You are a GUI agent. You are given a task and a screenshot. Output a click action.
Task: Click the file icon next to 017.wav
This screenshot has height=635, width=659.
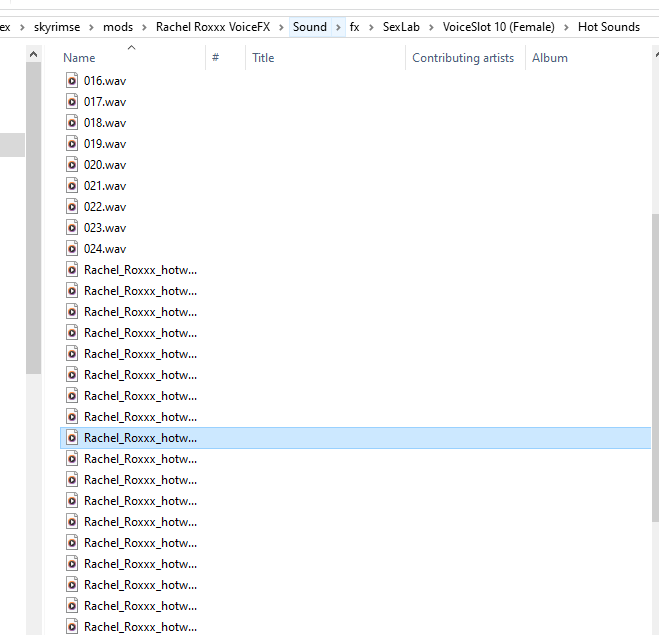[72, 101]
